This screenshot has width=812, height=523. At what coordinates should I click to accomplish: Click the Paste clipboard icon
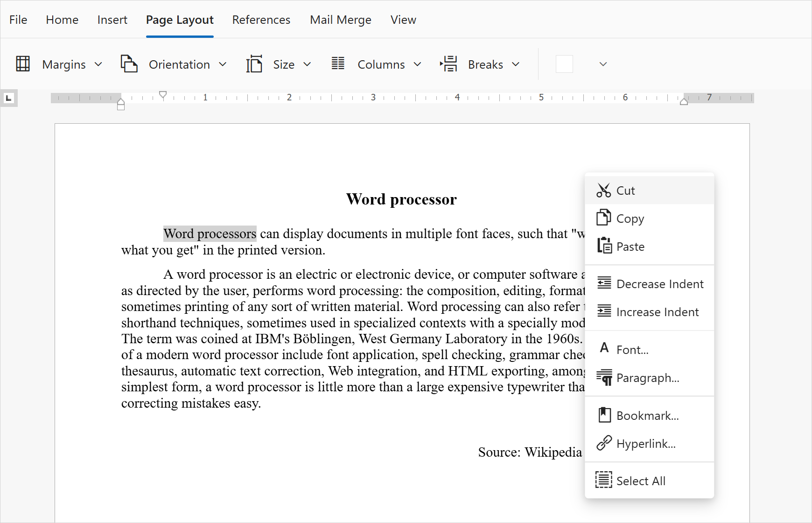[x=604, y=246]
